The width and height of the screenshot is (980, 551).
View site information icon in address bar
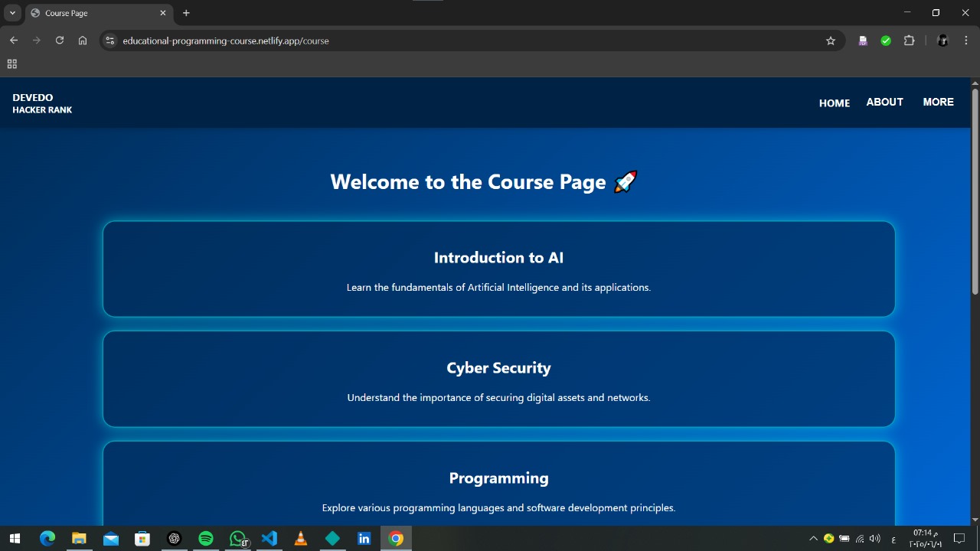(110, 41)
